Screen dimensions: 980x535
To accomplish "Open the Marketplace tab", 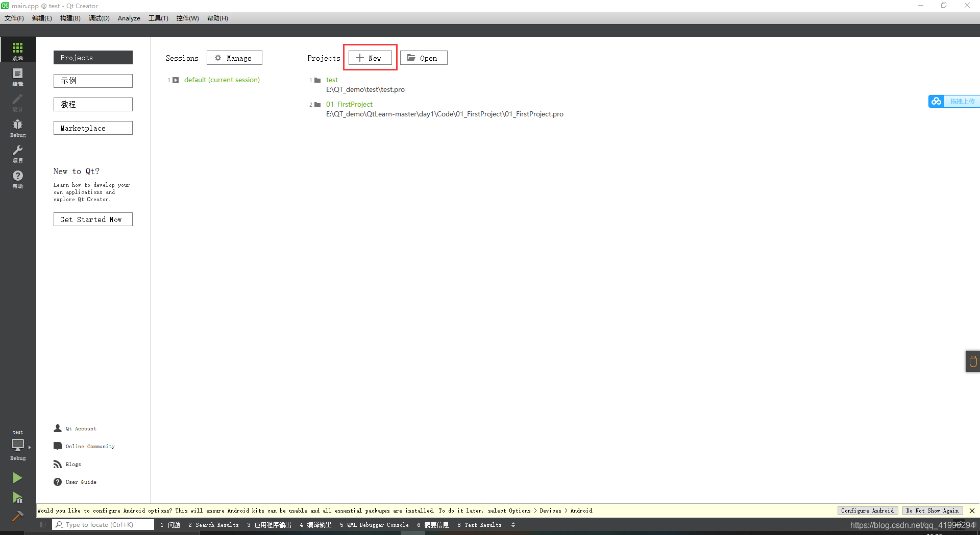I will pos(93,128).
